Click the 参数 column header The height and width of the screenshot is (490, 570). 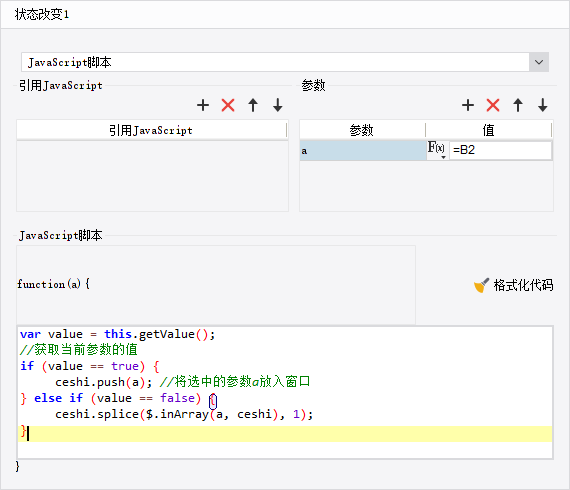[x=362, y=130]
